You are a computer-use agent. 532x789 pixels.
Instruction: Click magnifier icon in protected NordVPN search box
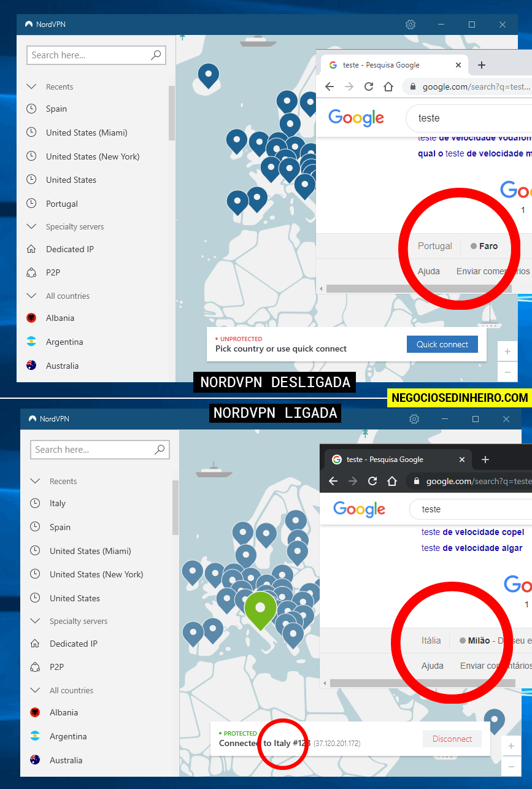(x=160, y=449)
